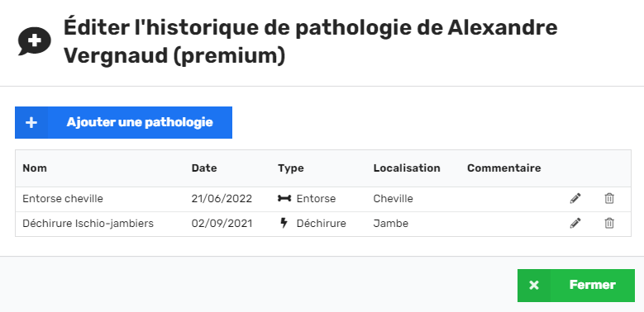This screenshot has width=644, height=312.
Task: Select the Commentaire column header
Action: tap(504, 168)
